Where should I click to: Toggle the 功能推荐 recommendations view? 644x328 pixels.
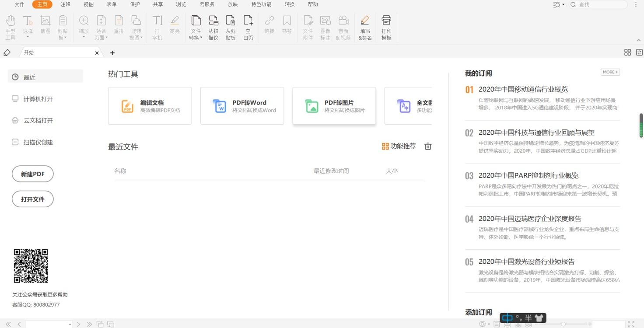(399, 147)
